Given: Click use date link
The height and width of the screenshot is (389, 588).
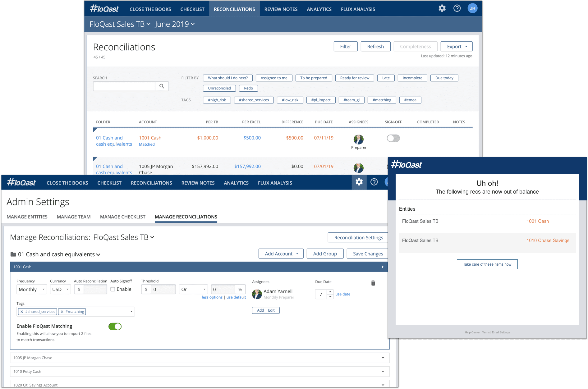Looking at the screenshot, I should tap(343, 294).
